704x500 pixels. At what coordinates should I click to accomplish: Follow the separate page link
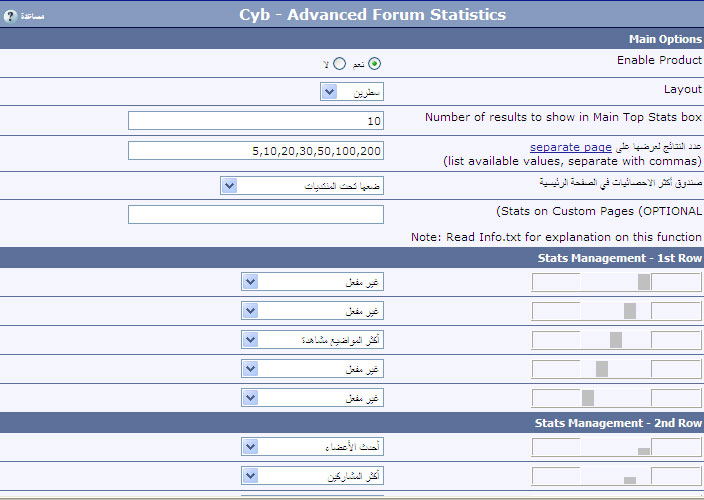pyautogui.click(x=570, y=146)
